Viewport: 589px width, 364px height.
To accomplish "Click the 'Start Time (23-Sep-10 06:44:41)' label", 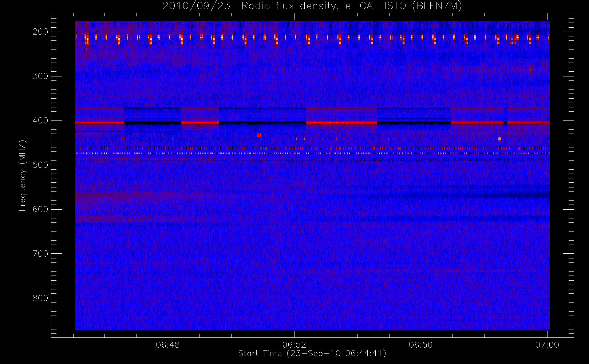I will 312,353.
